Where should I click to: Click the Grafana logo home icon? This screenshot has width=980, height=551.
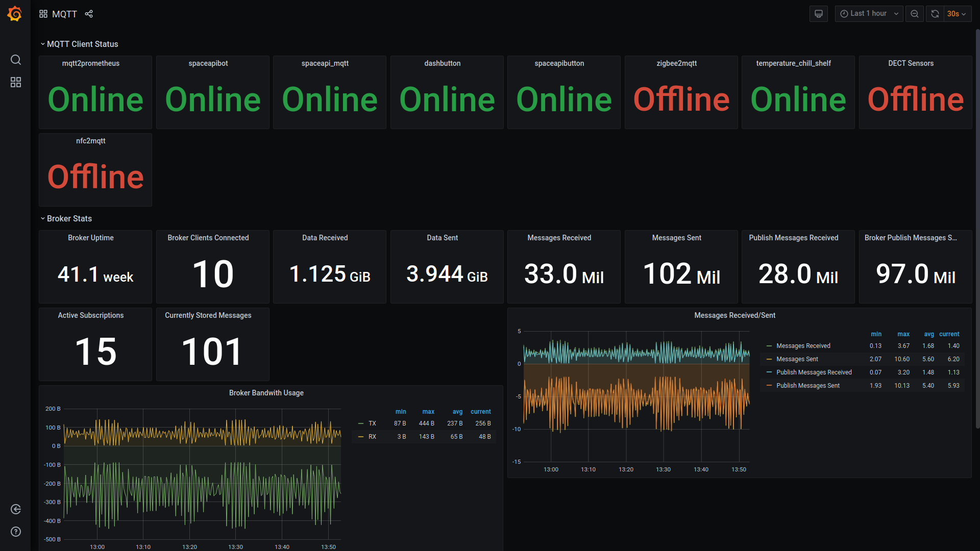coord(15,14)
